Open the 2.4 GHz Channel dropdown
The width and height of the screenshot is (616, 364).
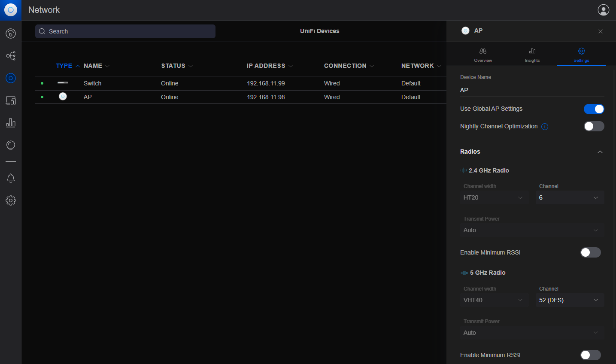pyautogui.click(x=569, y=197)
